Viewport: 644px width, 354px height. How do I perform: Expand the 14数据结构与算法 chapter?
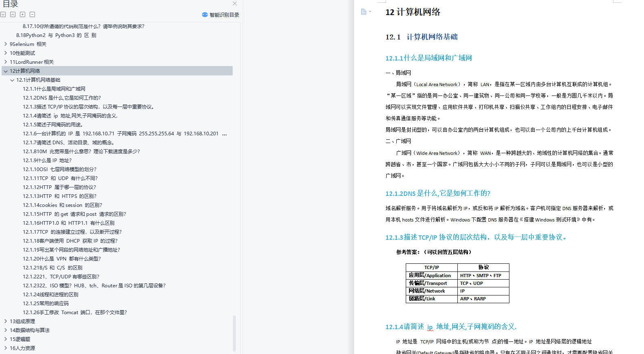point(5,330)
